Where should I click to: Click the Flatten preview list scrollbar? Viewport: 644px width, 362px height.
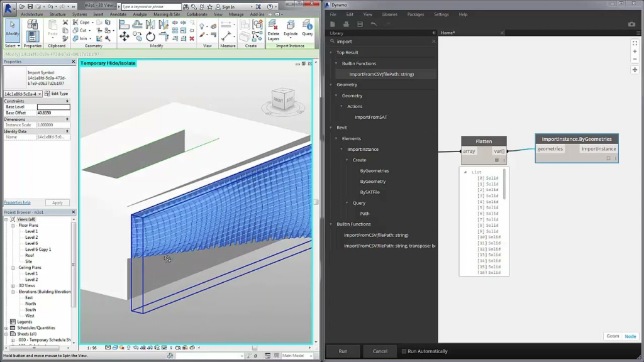pos(504,185)
